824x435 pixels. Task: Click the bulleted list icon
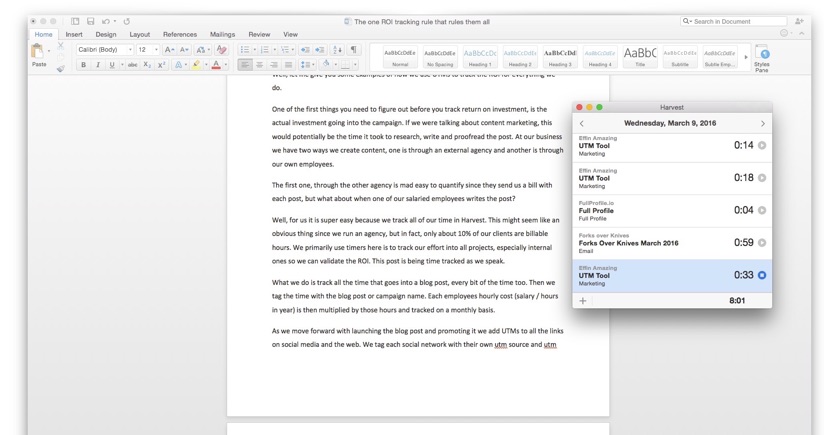point(244,49)
